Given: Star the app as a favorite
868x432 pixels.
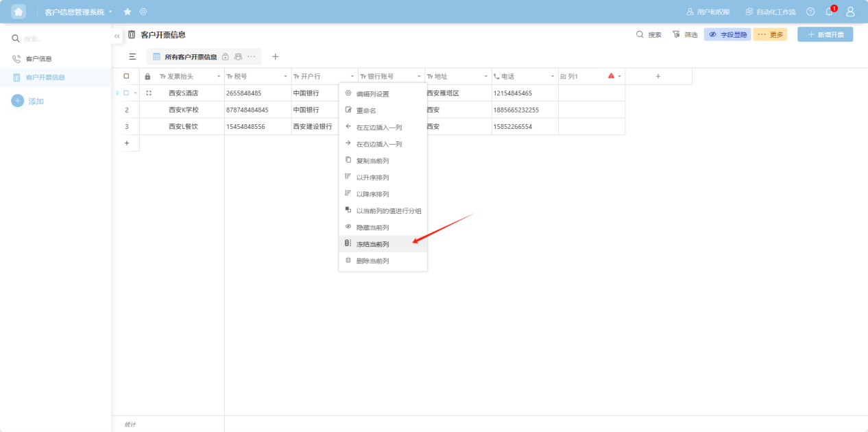Looking at the screenshot, I should tap(128, 12).
